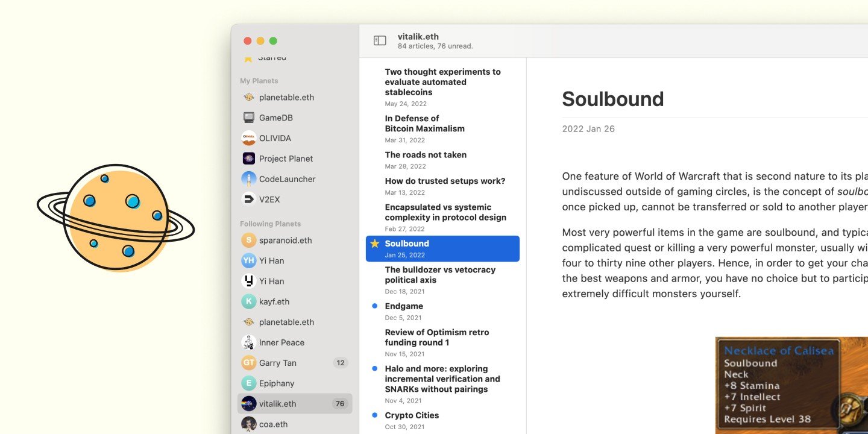The height and width of the screenshot is (434, 868).
Task: Click the unread dot beside Halo and more
Action: (374, 368)
